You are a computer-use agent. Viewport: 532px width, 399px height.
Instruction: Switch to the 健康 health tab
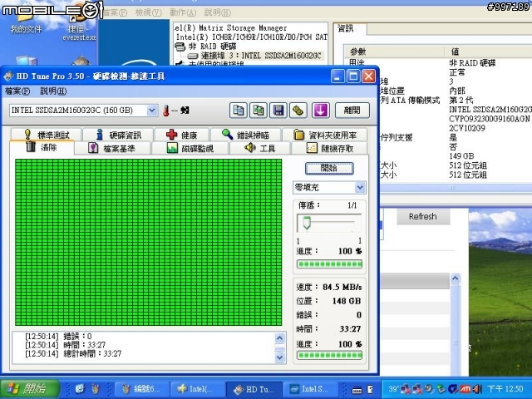pyautogui.click(x=181, y=135)
